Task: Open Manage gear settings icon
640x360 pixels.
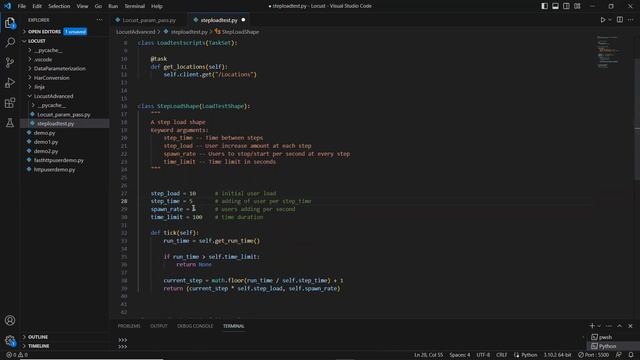Action: tap(10, 340)
